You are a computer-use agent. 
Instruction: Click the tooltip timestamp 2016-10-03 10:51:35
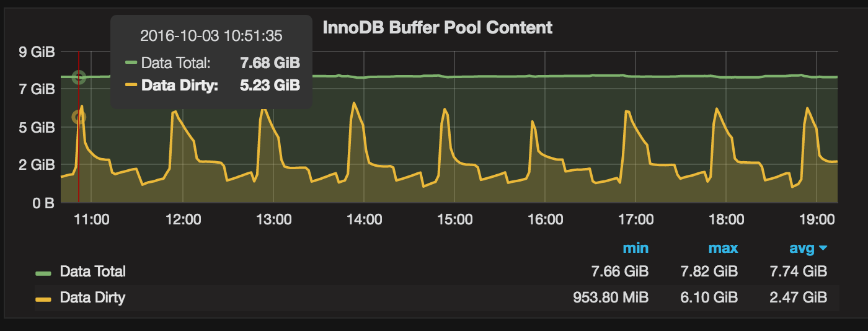pyautogui.click(x=211, y=36)
